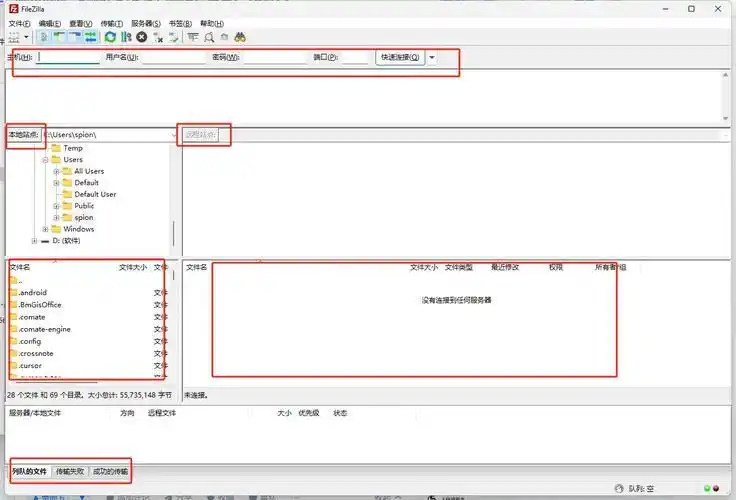Screen dimensions: 736x500
Task: Click the disconnect from server icon
Action: (x=158, y=37)
